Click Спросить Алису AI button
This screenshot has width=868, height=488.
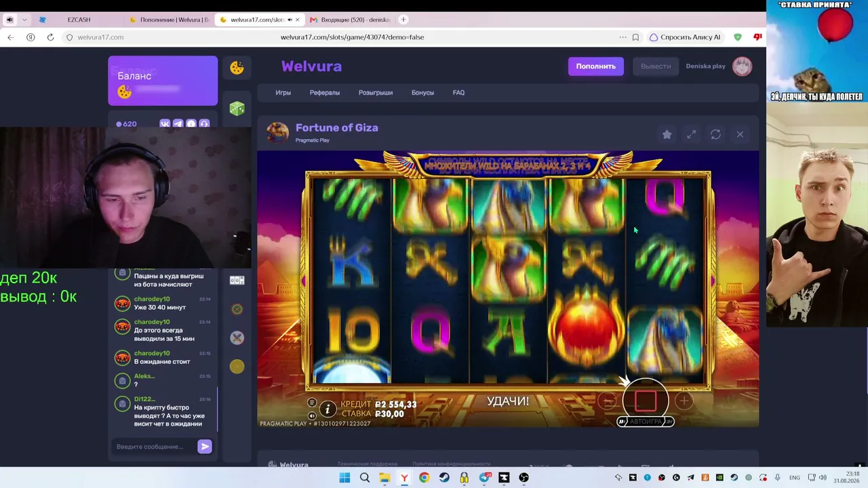(685, 37)
